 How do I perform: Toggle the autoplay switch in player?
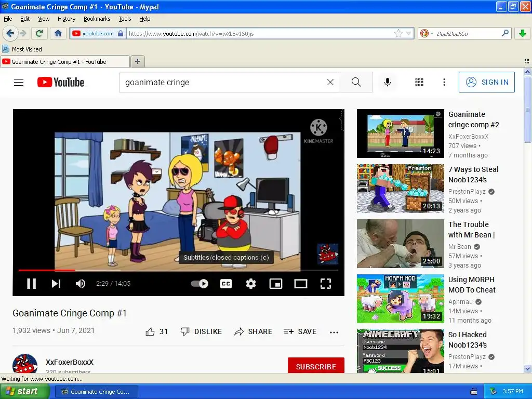[199, 284]
